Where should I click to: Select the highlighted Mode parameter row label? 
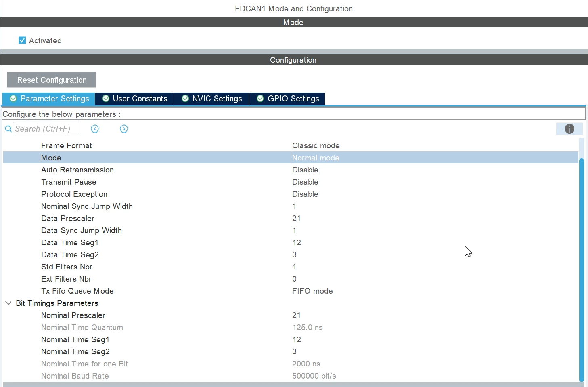(51, 158)
